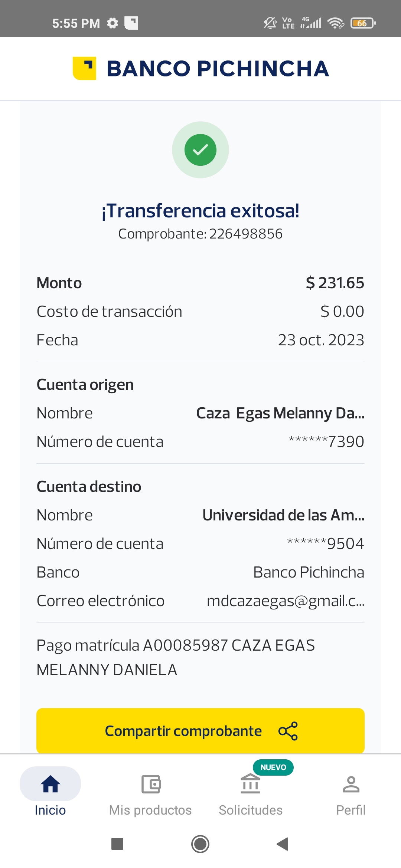This screenshot has height=868, width=401.
Task: Switch to the Solicitudes tab label
Action: [251, 810]
